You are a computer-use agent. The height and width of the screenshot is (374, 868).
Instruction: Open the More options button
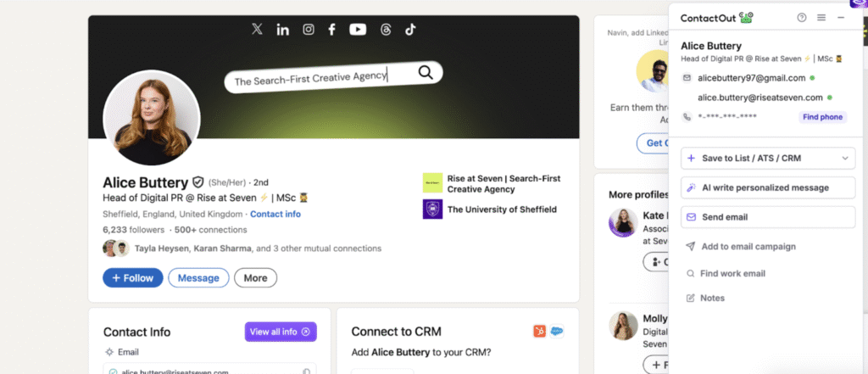[255, 277]
